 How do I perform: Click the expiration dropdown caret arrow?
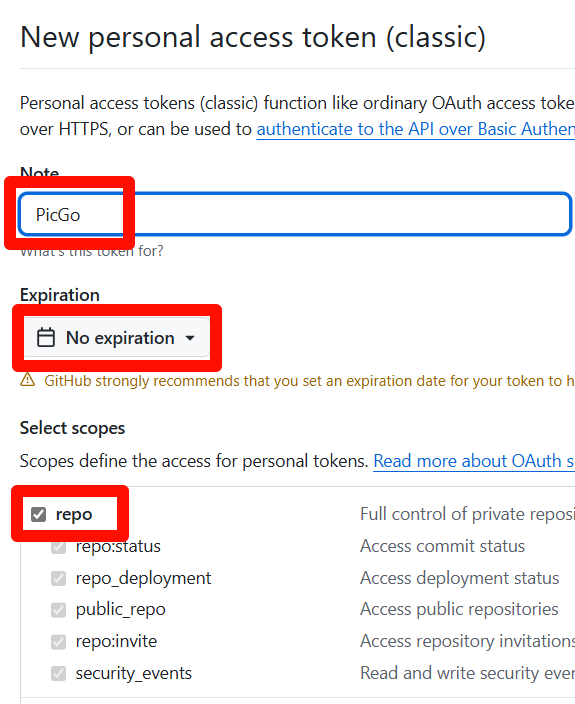[190, 338]
